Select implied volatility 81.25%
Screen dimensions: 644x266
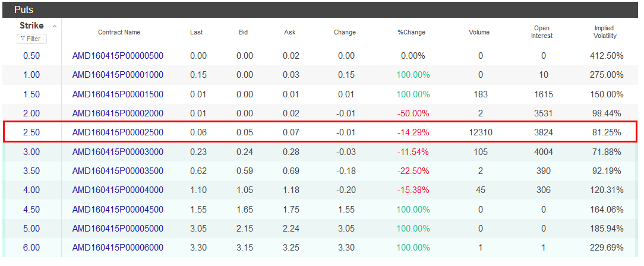[x=605, y=132]
